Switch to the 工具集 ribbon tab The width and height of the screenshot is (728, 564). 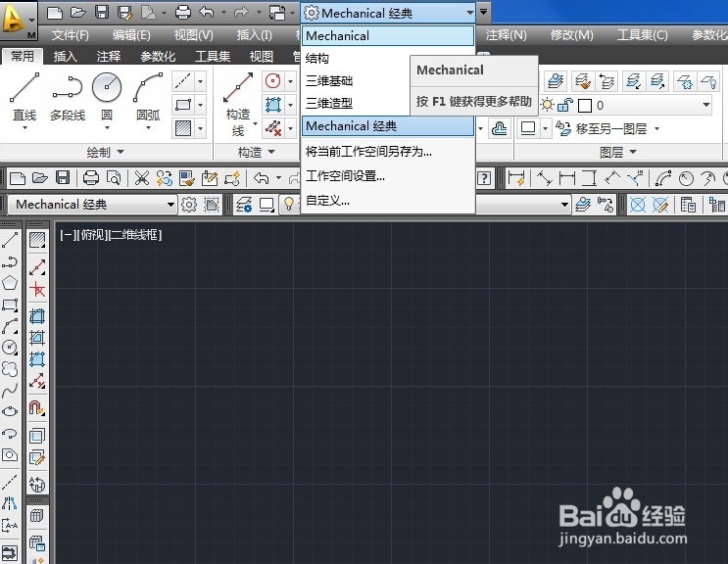pyautogui.click(x=213, y=57)
